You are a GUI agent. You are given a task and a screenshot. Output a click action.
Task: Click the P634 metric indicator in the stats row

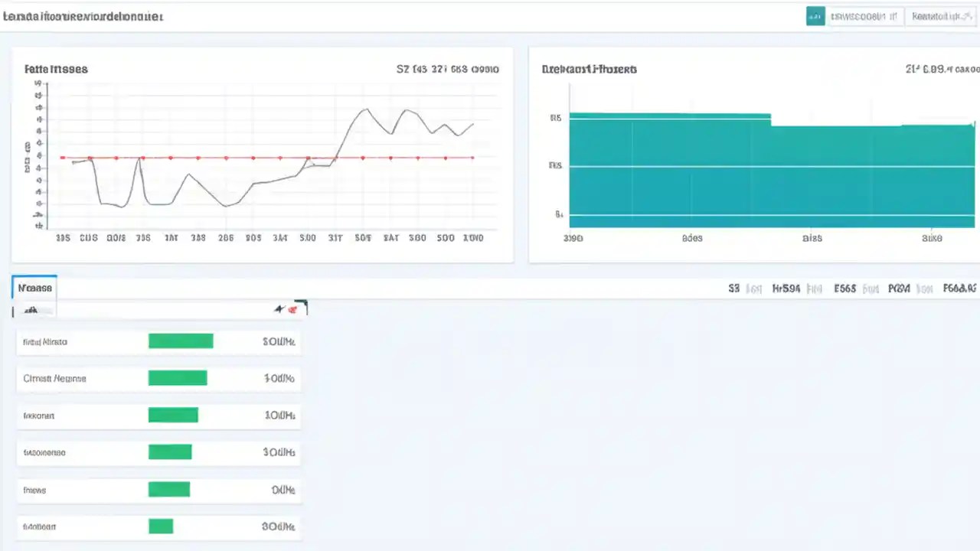coord(899,289)
